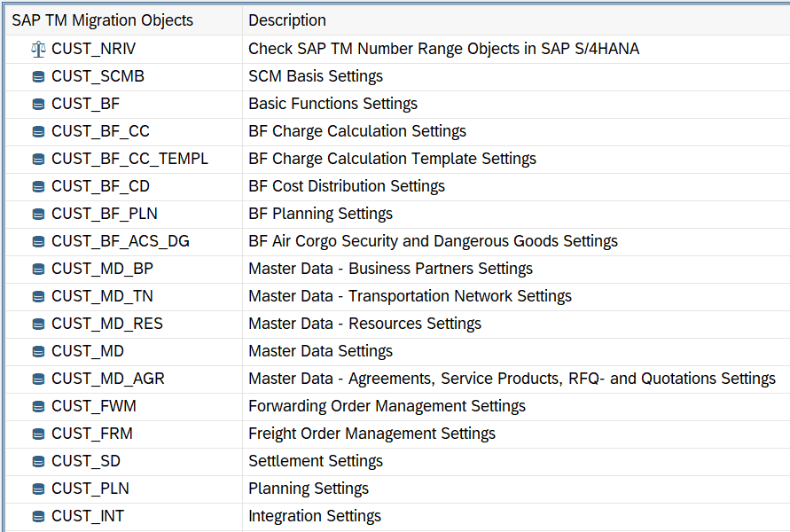Click the icon beside CUST_BF_CC_TEMPL
The image size is (790, 532).
click(x=38, y=160)
